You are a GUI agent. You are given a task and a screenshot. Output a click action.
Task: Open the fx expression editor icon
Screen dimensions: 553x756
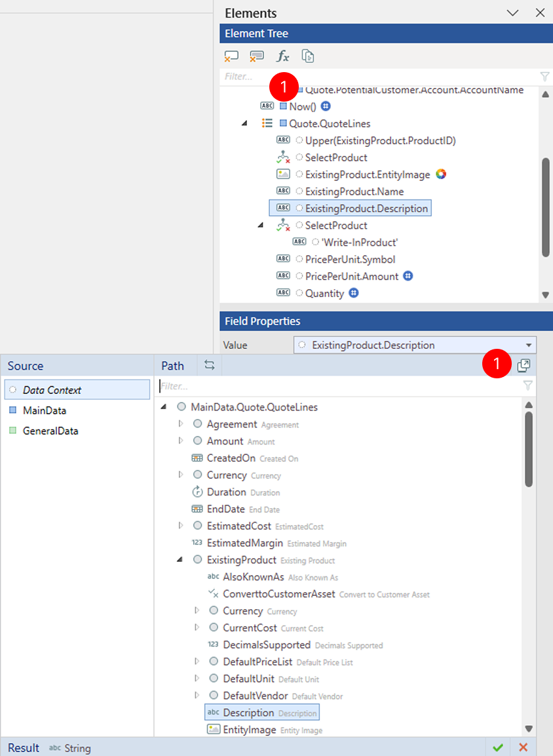click(x=283, y=56)
